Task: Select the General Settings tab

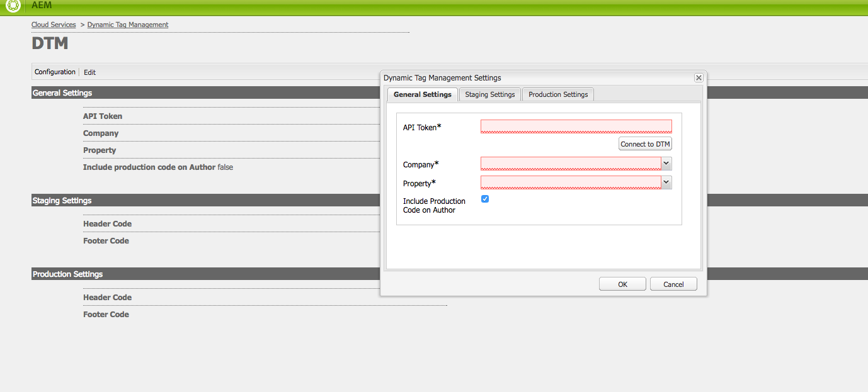Action: [x=423, y=94]
